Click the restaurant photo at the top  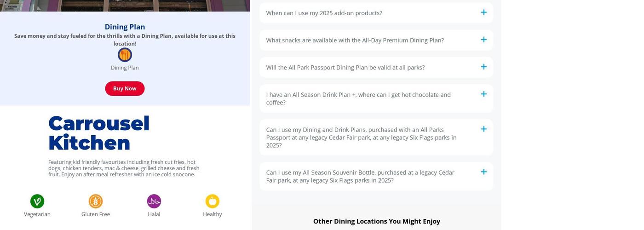pos(125,5)
